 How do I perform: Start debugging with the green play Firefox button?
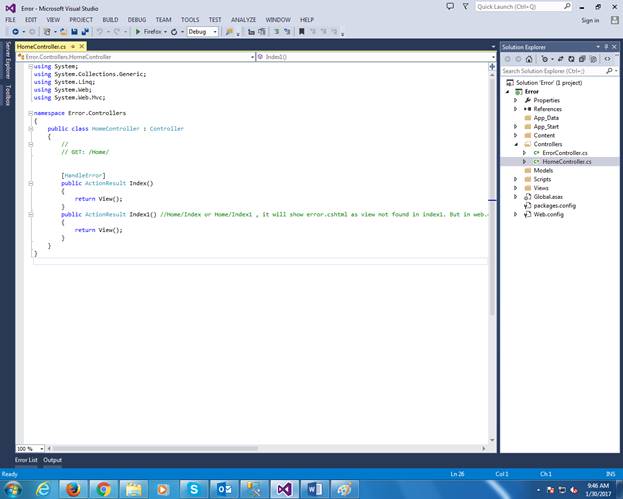[149, 31]
